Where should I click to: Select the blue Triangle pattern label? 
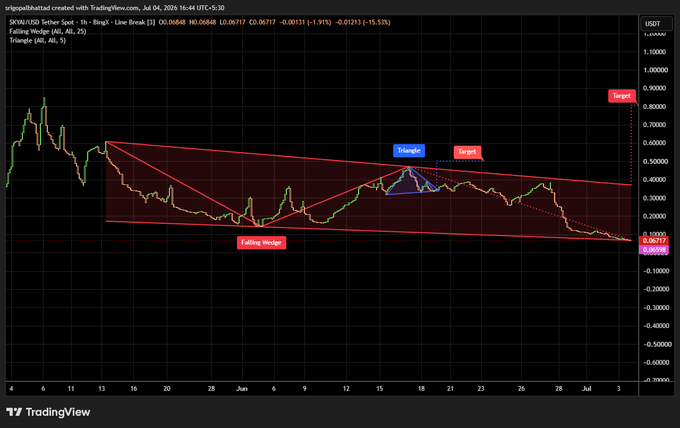tap(409, 150)
